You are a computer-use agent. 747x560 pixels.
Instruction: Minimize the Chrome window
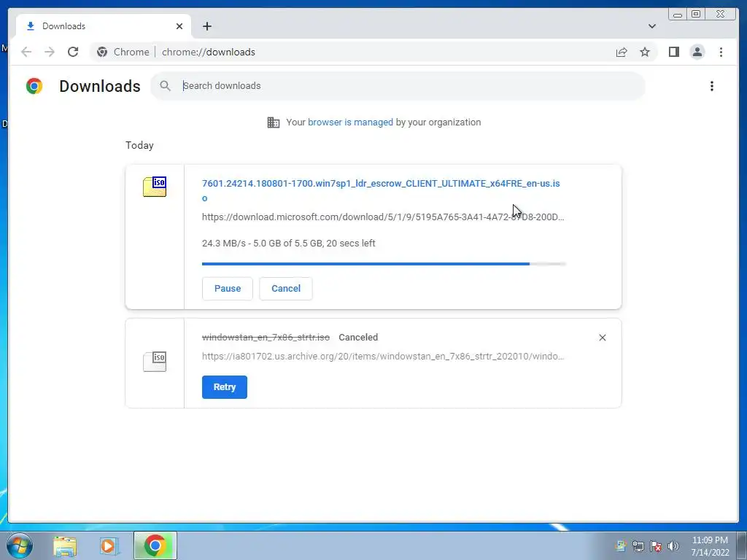pos(678,15)
